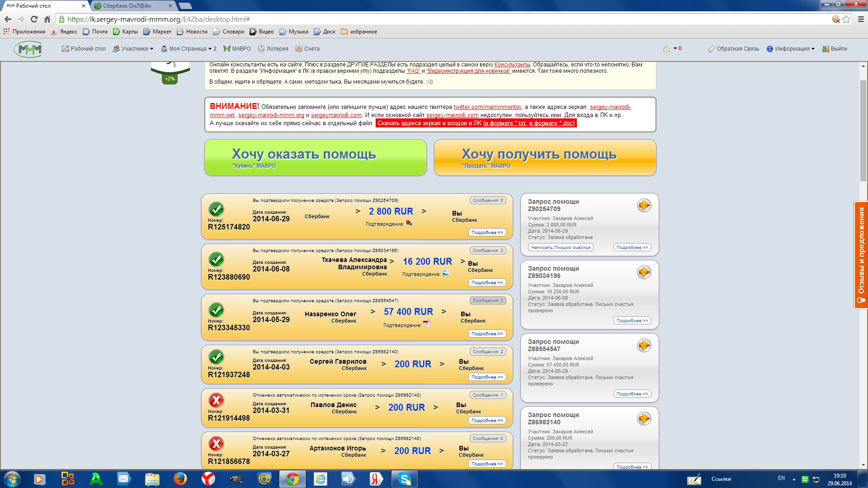This screenshot has width=868, height=488.
Task: Click green checkmark status of order R125174820
Action: pyautogui.click(x=216, y=209)
